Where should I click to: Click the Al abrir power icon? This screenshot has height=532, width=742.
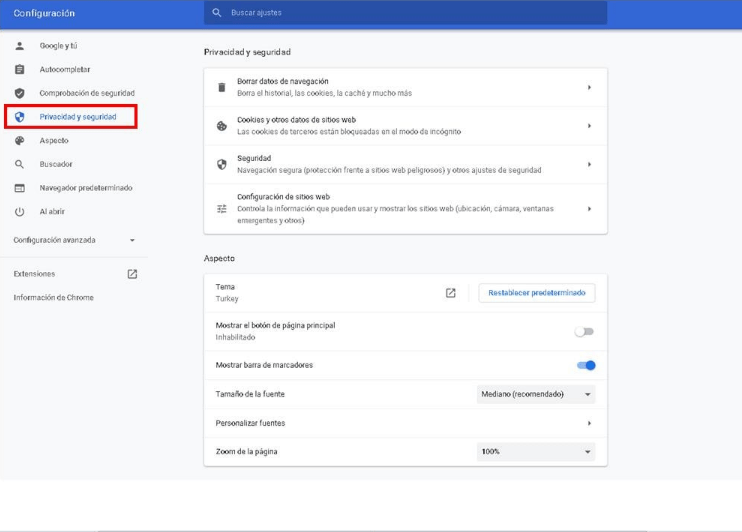19,212
